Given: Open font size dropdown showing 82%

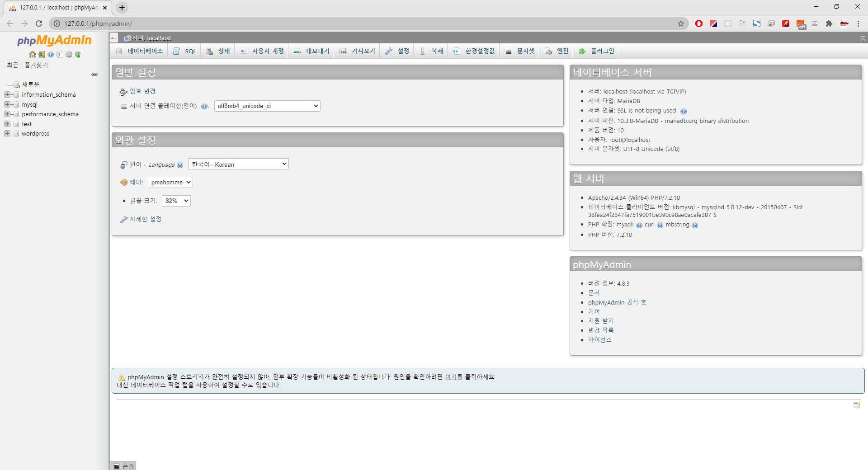Looking at the screenshot, I should (x=176, y=201).
